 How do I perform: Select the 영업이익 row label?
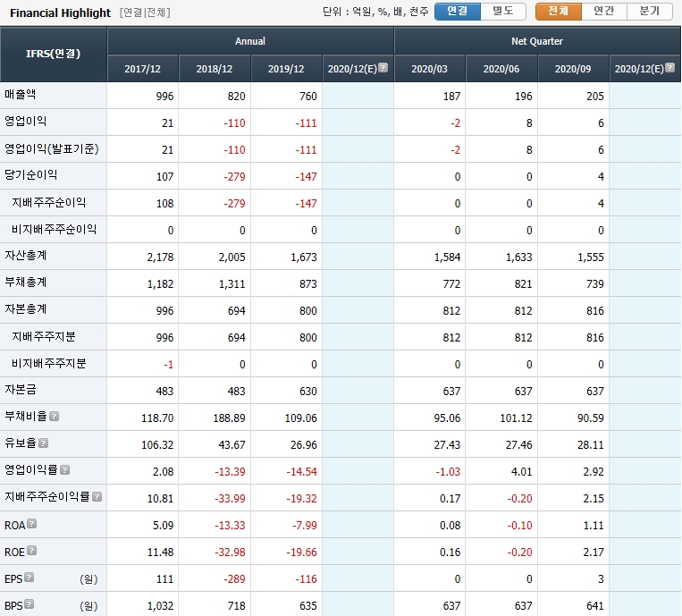26,122
